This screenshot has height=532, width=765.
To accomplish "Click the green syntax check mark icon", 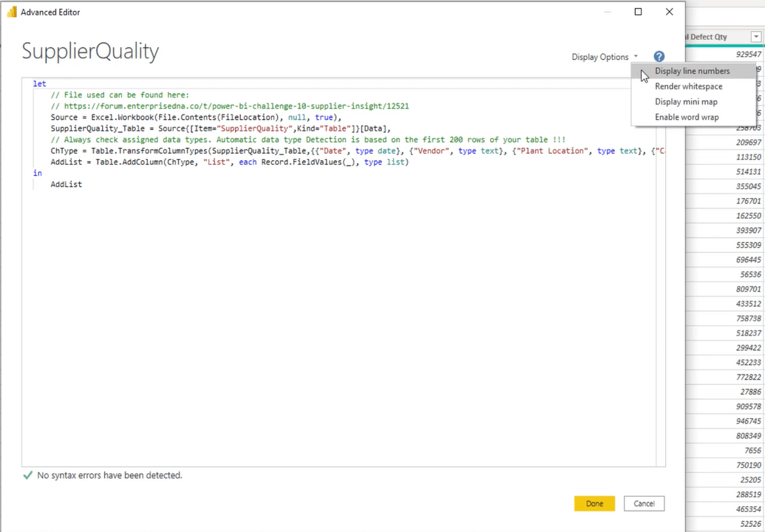I will 28,475.
